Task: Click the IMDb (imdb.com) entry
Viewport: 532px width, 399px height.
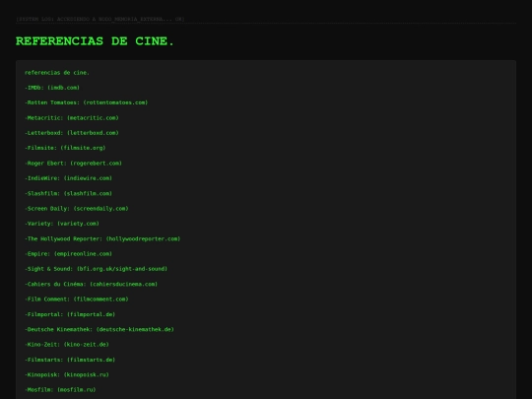Action: pos(52,88)
